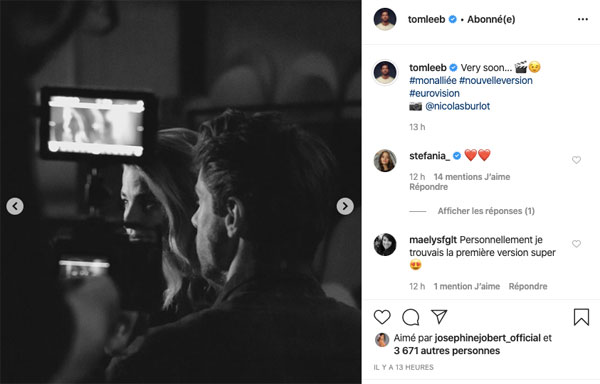This screenshot has height=384, width=600.
Task: Click Répondre under stefania_ comment
Action: click(x=428, y=187)
